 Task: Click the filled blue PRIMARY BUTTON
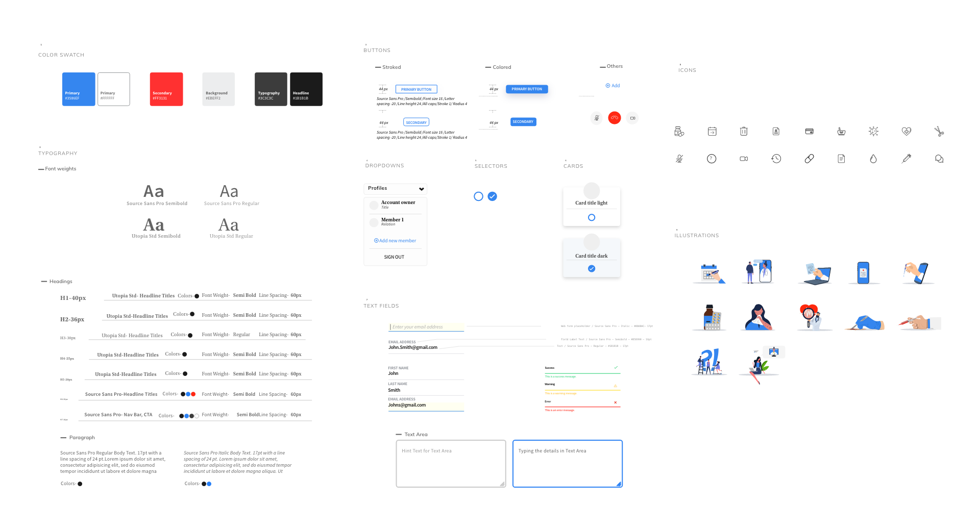point(527,89)
